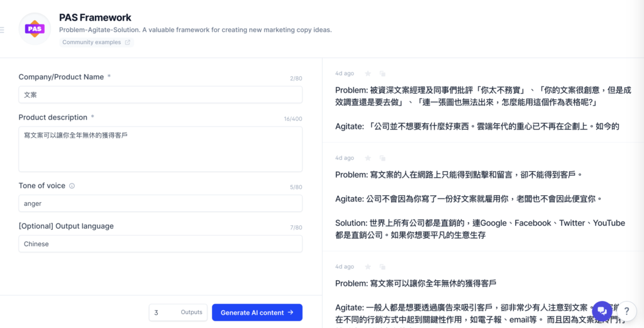Focus the Company/Product Name field
This screenshot has width=644, height=328.
point(160,94)
